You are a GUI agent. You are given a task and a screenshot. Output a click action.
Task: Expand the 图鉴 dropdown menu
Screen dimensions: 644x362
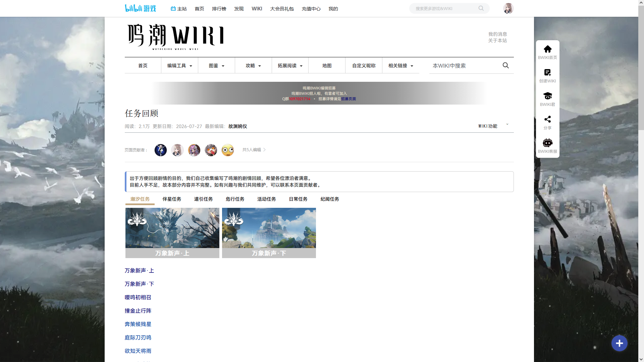(216, 66)
